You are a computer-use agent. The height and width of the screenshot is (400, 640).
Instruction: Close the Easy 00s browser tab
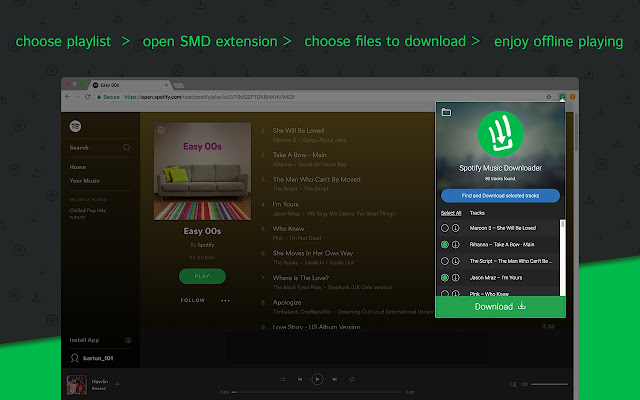tap(166, 85)
